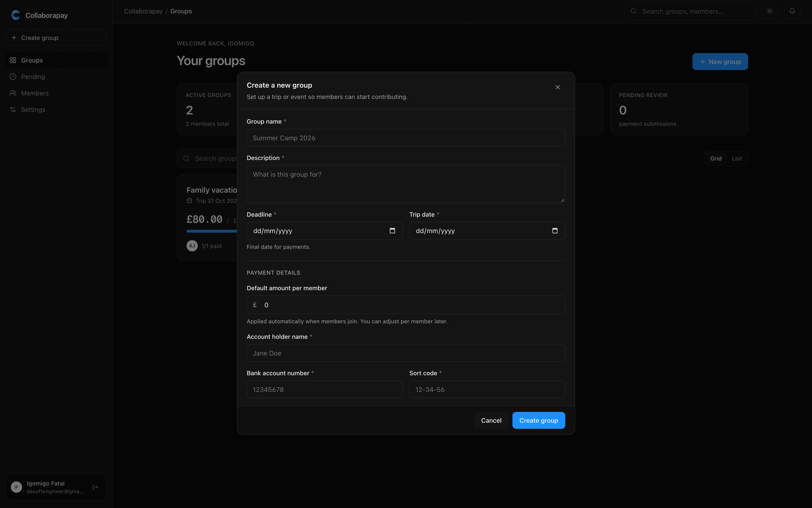The width and height of the screenshot is (812, 508).
Task: Open the Deadline calendar picker icon
Action: coord(392,231)
